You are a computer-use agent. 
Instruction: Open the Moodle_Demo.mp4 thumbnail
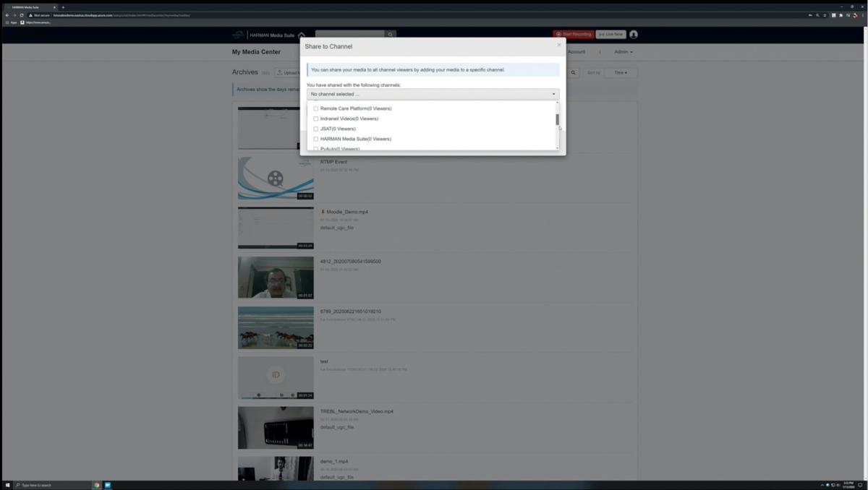[276, 228]
